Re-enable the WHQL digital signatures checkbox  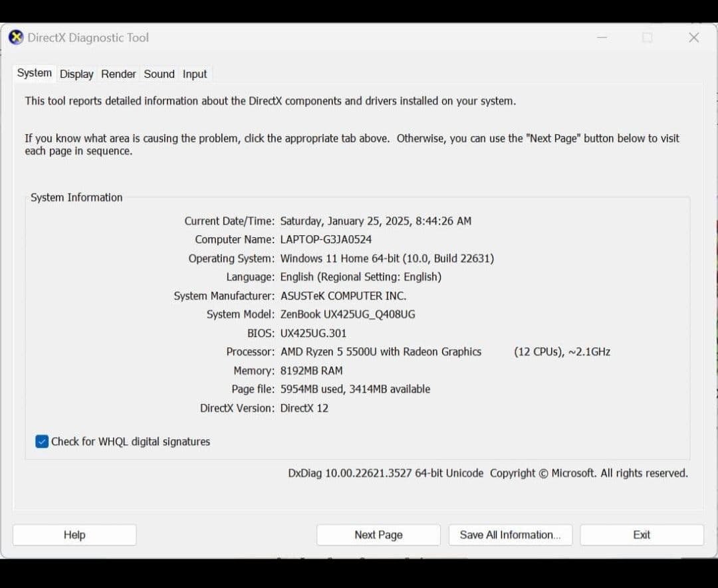coord(42,441)
